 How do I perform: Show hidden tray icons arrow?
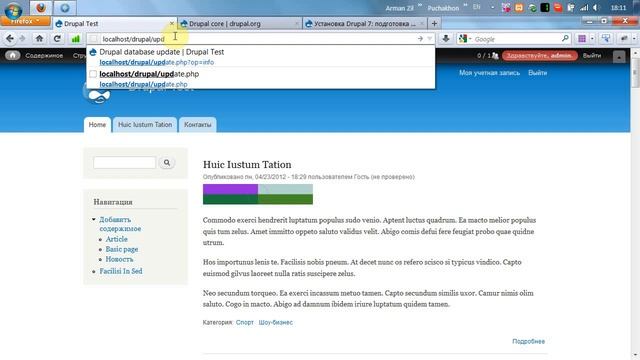492,7
